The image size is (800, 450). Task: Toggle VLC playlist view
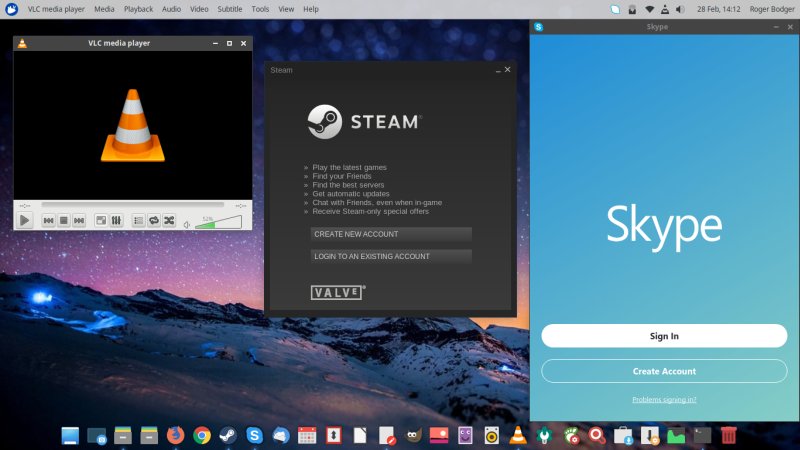(138, 220)
